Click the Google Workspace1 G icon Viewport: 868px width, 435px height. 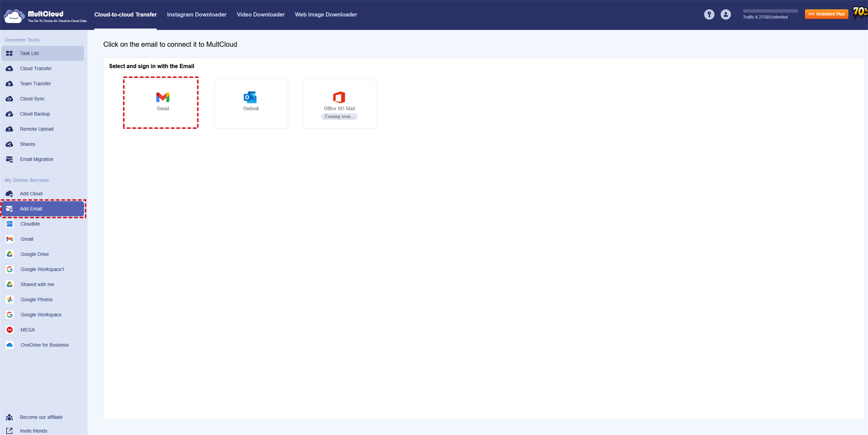10,269
